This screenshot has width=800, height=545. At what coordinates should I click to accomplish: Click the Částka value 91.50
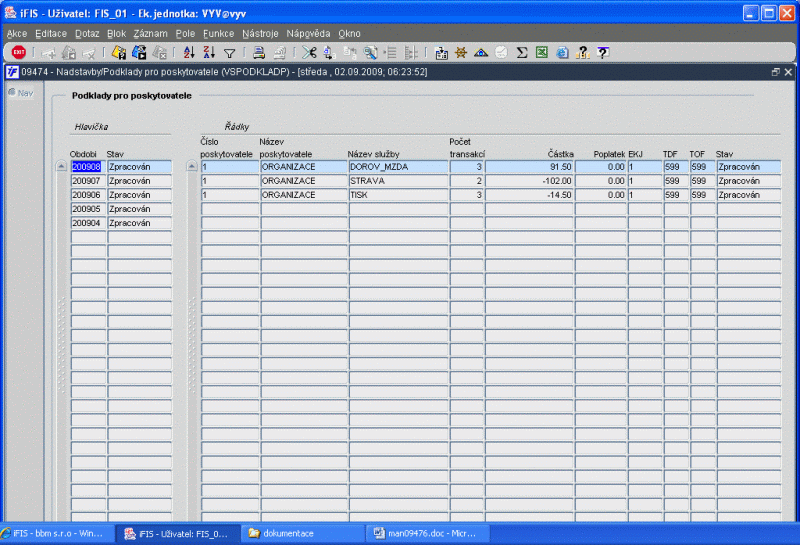(x=530, y=167)
